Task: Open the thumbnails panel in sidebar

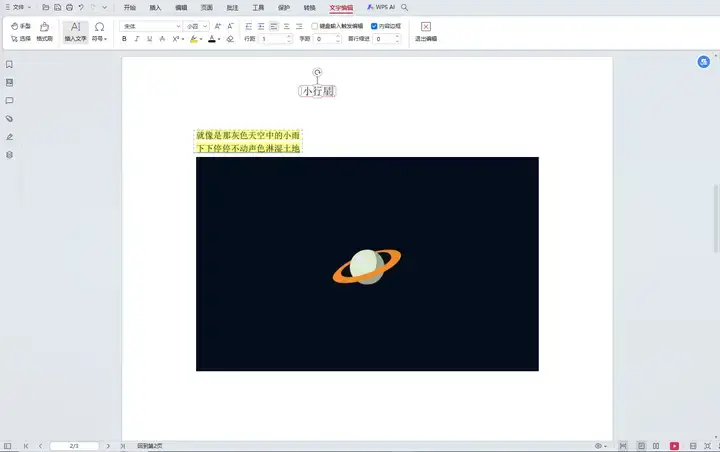Action: 9,82
